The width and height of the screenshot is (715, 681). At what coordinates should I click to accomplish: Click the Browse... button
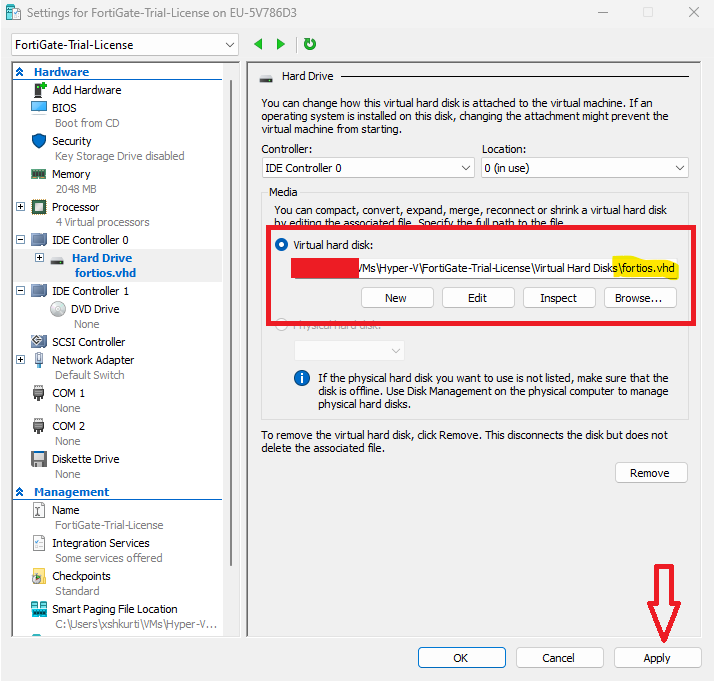pos(640,298)
